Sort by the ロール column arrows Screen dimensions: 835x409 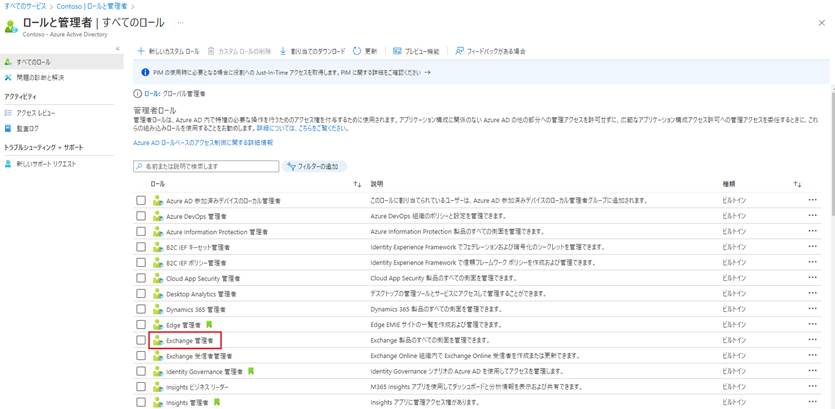(357, 184)
